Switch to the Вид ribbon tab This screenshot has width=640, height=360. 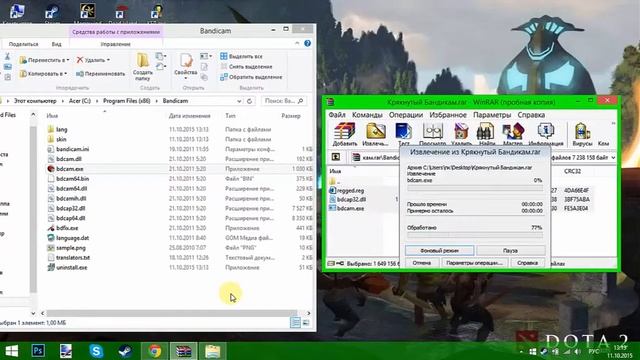tap(56, 44)
